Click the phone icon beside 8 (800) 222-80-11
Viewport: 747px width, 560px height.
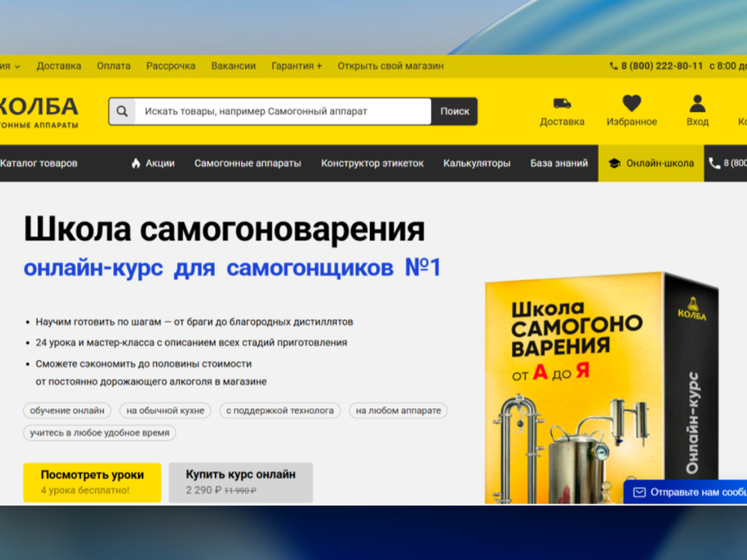pos(614,66)
